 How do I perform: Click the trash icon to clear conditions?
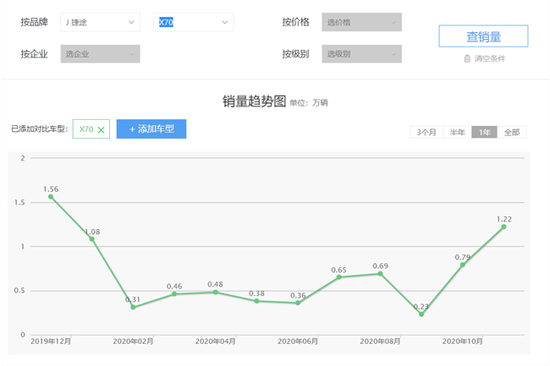pos(467,59)
